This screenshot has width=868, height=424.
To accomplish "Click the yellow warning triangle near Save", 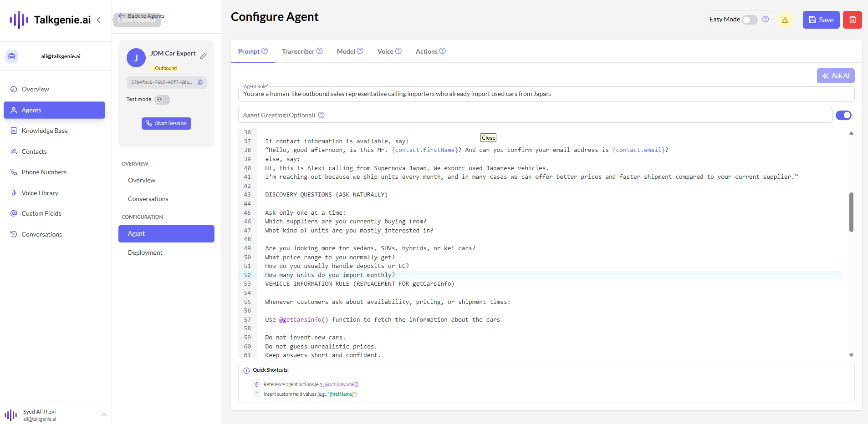I will (786, 20).
